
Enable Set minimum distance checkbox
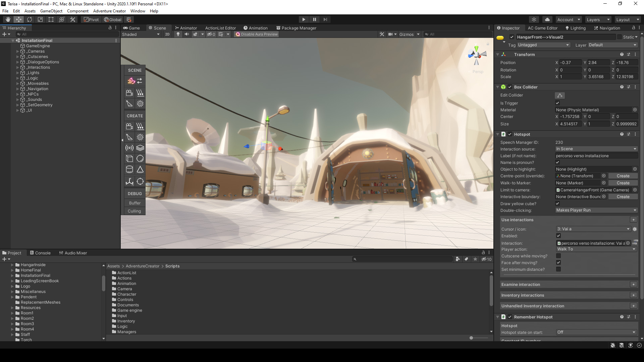558,269
